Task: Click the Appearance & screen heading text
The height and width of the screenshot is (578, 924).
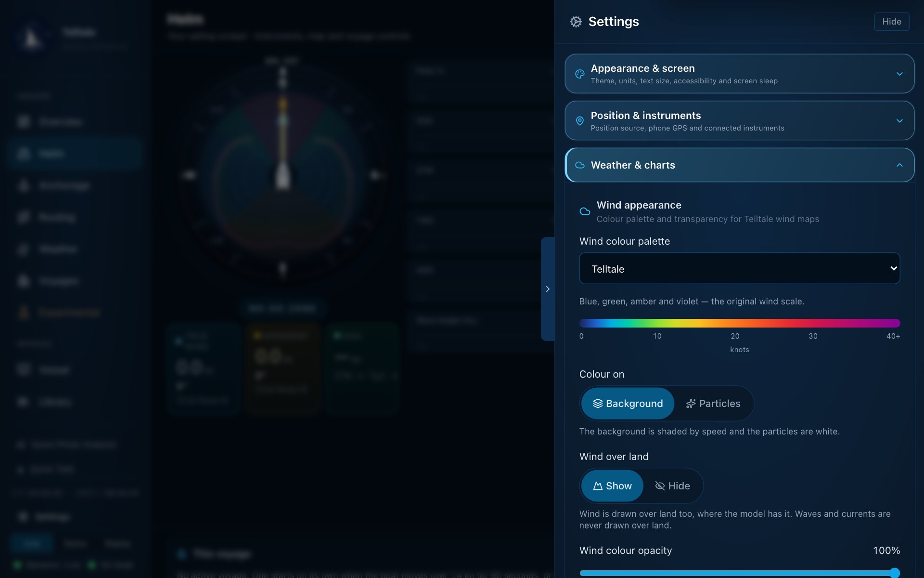Action: coord(642,68)
